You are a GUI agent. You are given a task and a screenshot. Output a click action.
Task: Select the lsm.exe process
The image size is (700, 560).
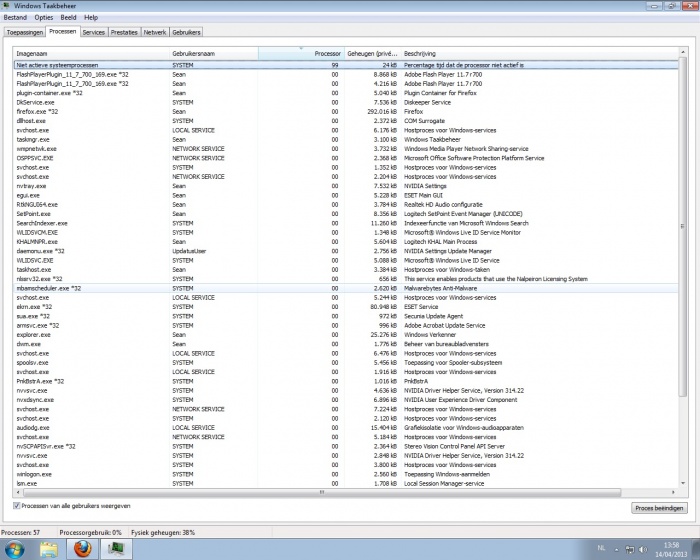click(x=346, y=483)
